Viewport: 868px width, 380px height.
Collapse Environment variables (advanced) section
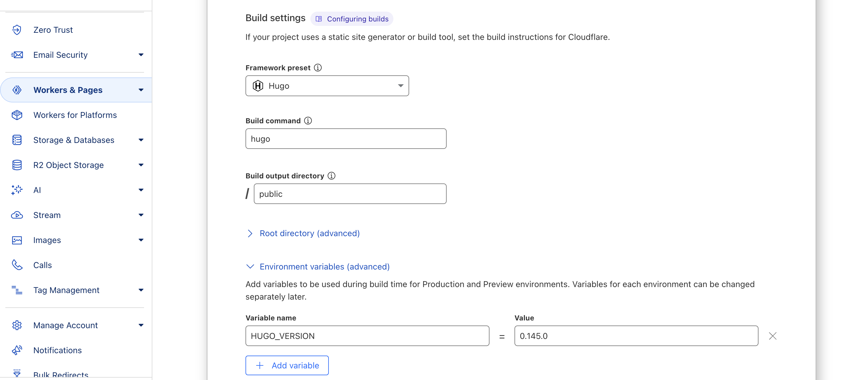tap(318, 267)
